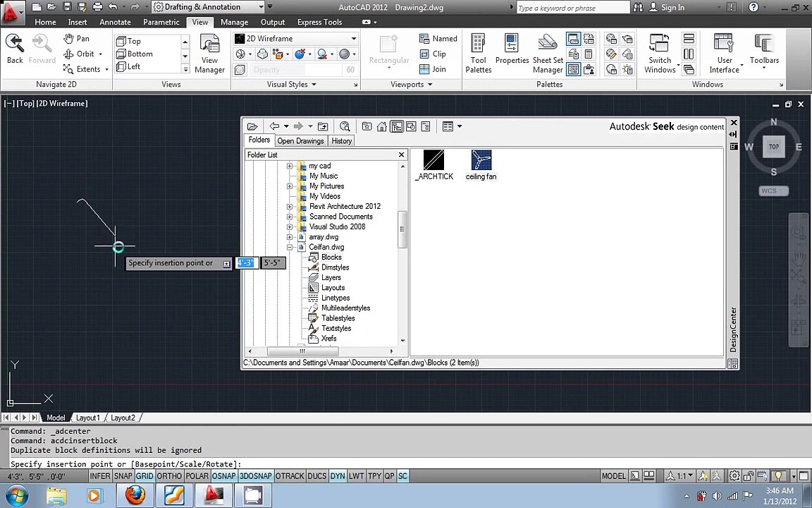Switch to History tab in DesignCenter
812x508 pixels.
(341, 141)
